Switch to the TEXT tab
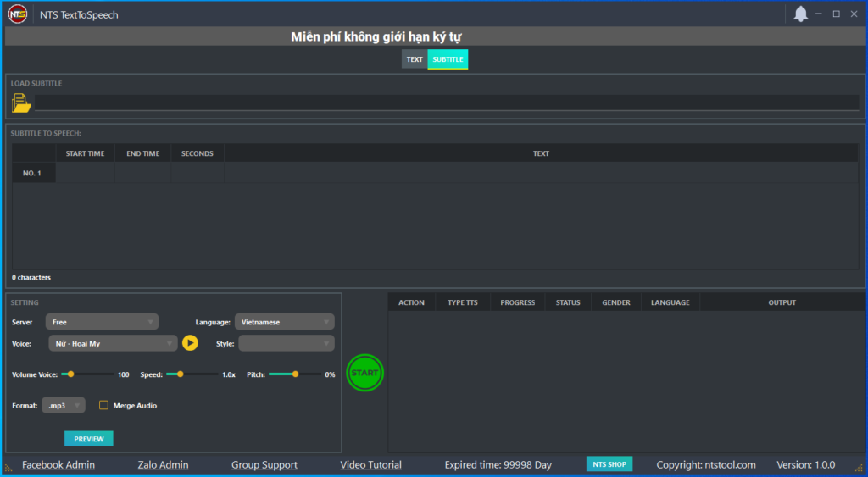Screen dimensions: 868x477 pyautogui.click(x=415, y=59)
